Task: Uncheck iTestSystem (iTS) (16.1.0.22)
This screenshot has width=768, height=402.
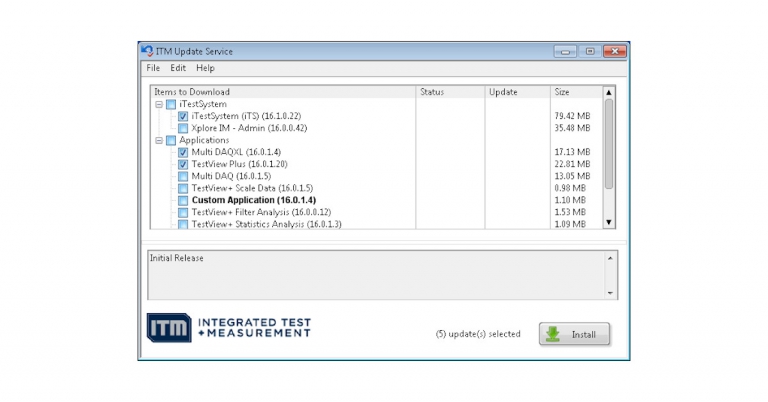Action: (x=183, y=117)
